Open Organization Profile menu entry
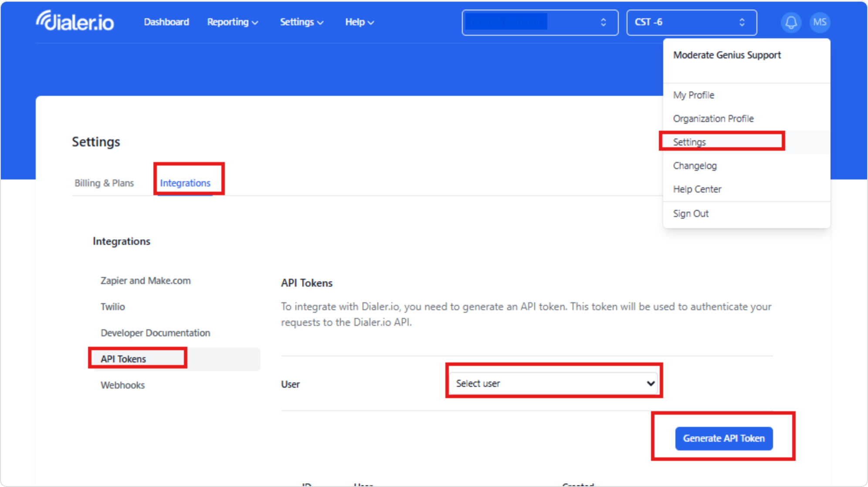The image size is (868, 487). pos(713,118)
